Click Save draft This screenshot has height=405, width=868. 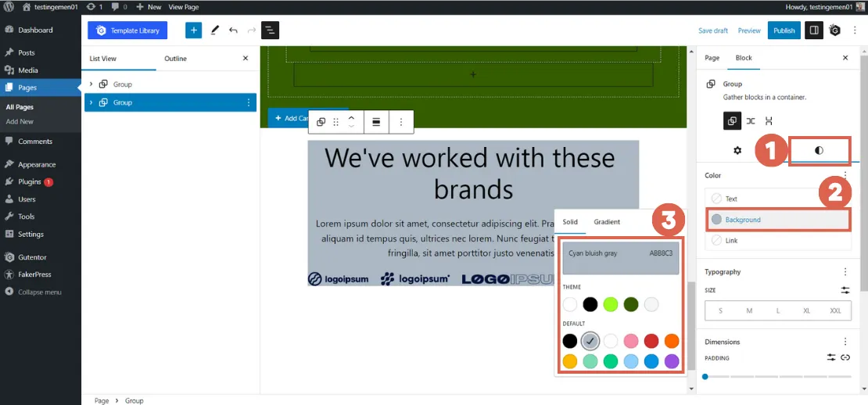[713, 30]
